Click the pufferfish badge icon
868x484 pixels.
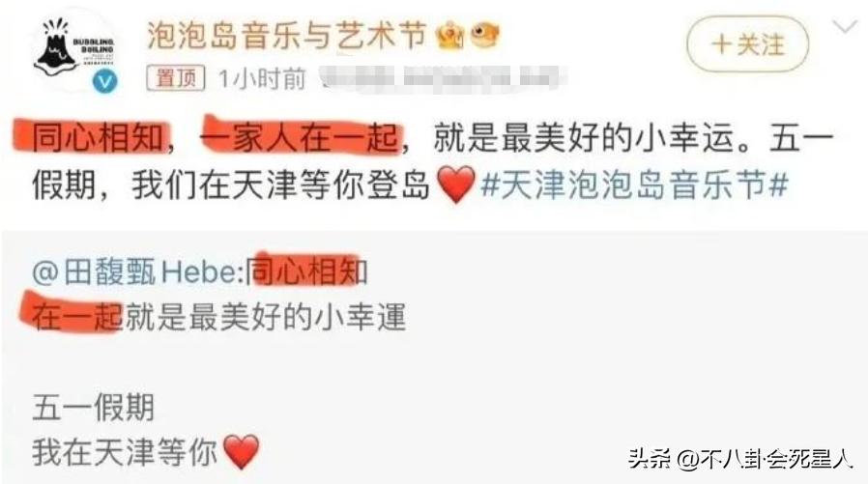(485, 35)
